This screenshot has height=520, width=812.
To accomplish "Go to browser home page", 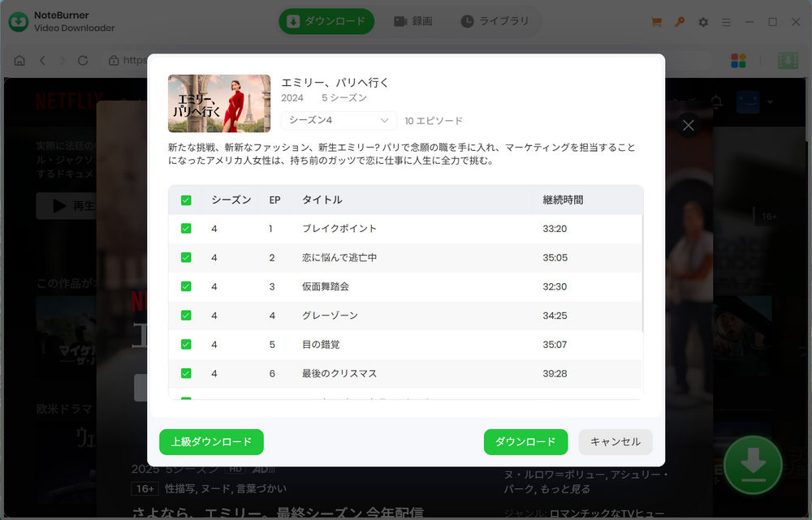I will click(19, 61).
